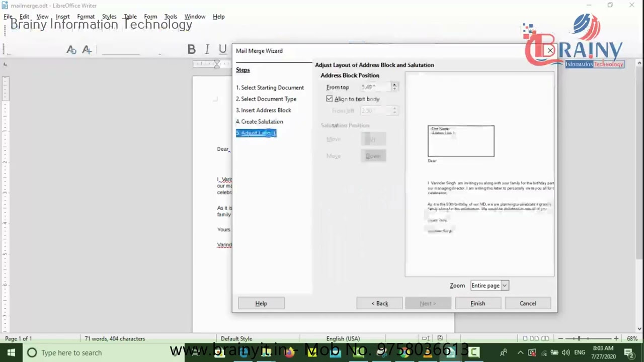Toggle the Align to text body checkbox

coord(330,99)
